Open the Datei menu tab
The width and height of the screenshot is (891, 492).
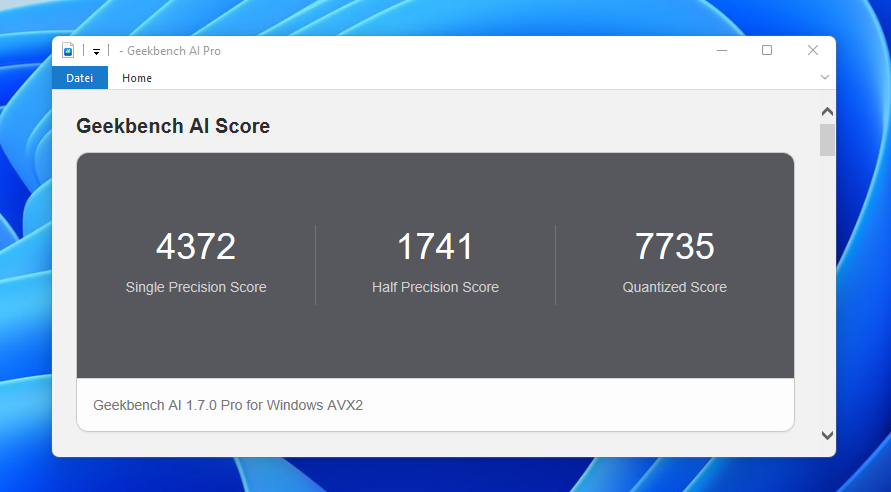coord(80,78)
